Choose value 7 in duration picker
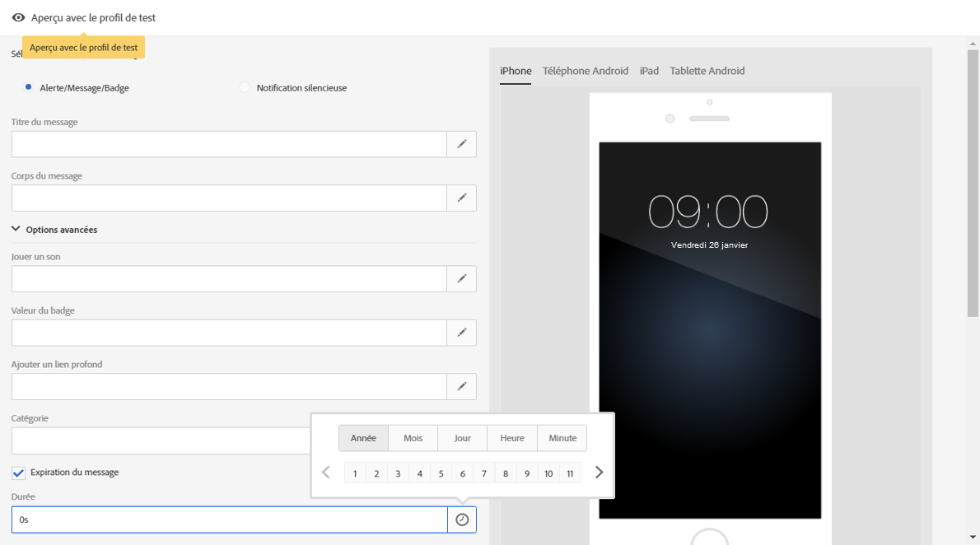This screenshot has height=545, width=980. (x=483, y=473)
